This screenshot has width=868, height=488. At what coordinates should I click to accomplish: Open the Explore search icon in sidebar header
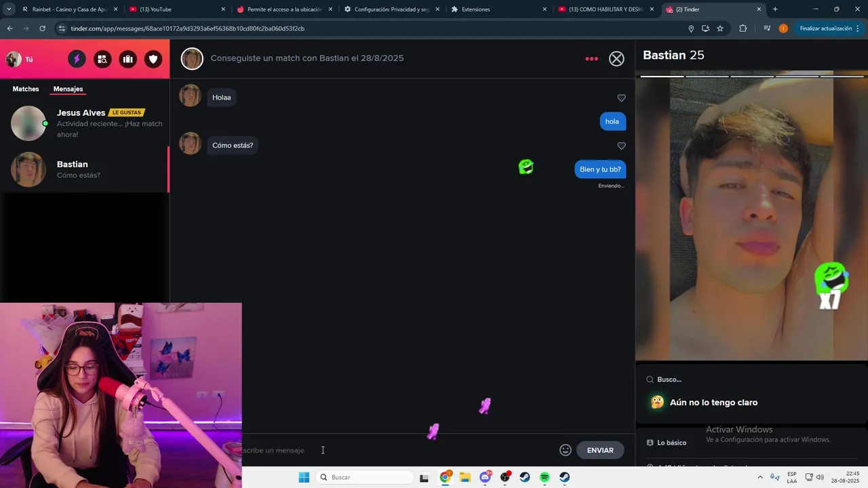coord(102,59)
